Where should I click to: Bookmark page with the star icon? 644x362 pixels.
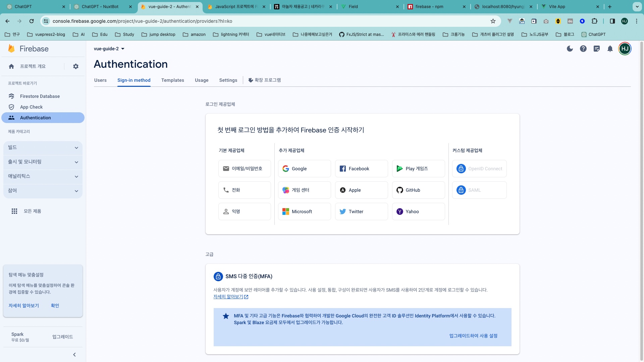(x=493, y=21)
